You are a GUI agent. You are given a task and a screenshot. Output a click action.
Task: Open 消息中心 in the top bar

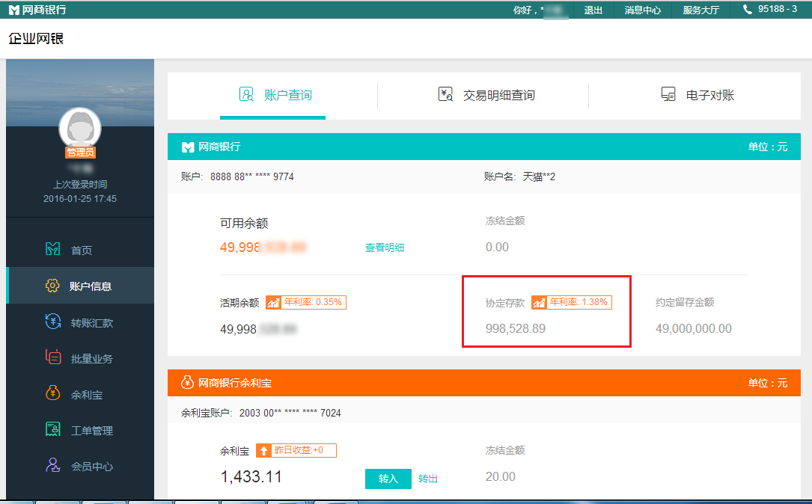click(643, 10)
